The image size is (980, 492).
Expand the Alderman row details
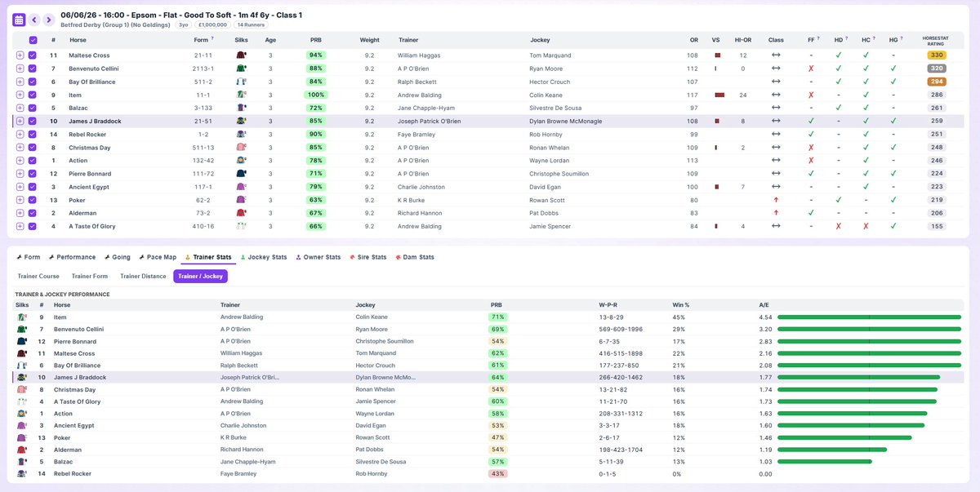coord(20,213)
